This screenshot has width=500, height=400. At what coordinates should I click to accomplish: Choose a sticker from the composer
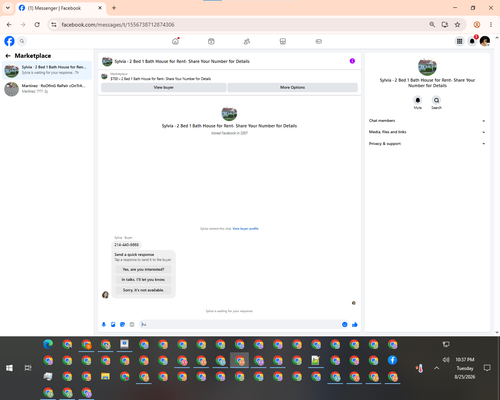(122, 324)
